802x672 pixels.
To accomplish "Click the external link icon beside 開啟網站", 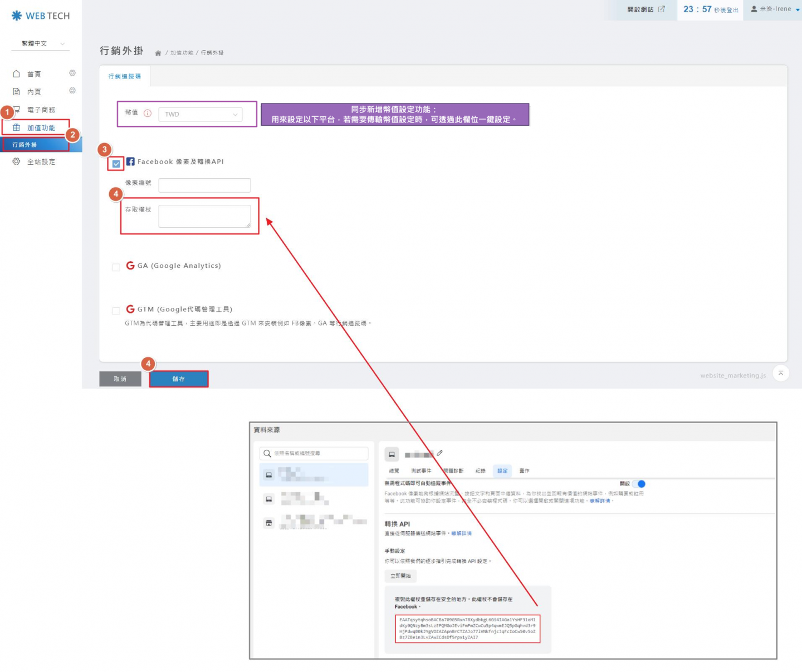I will coord(662,9).
